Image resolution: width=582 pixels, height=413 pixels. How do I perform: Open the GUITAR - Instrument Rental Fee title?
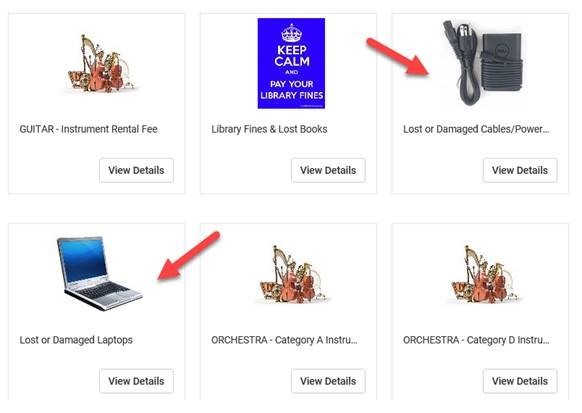pyautogui.click(x=88, y=129)
